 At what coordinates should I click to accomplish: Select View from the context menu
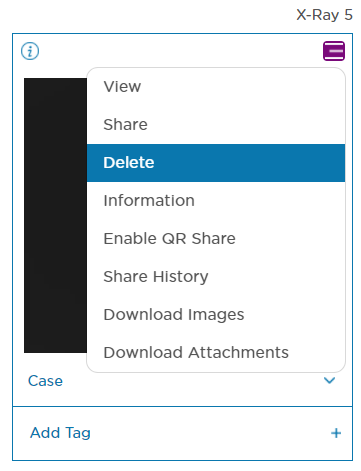pyautogui.click(x=216, y=87)
